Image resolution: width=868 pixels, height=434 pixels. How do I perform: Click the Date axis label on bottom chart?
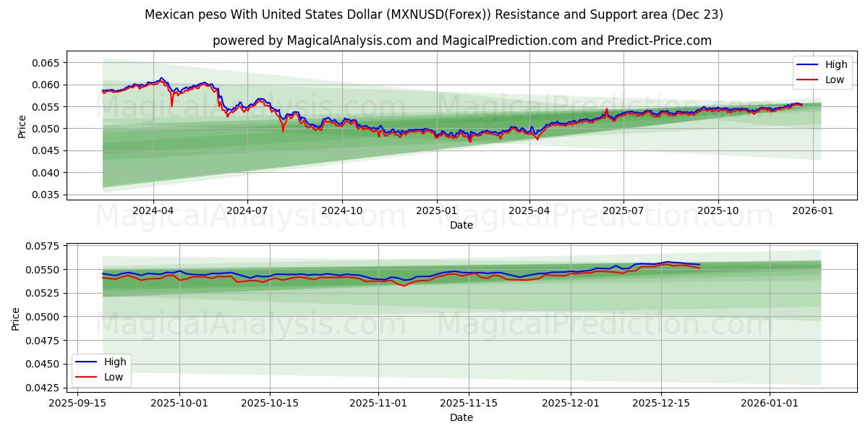pyautogui.click(x=461, y=417)
